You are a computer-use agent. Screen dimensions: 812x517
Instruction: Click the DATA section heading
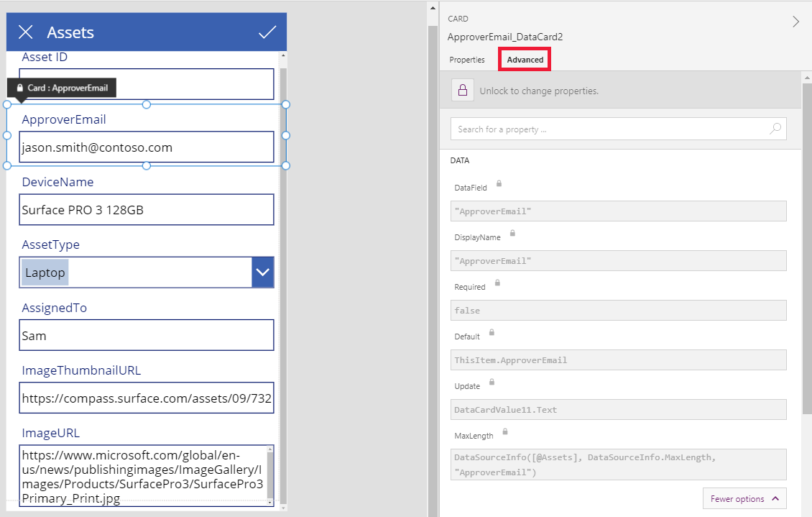(x=459, y=160)
